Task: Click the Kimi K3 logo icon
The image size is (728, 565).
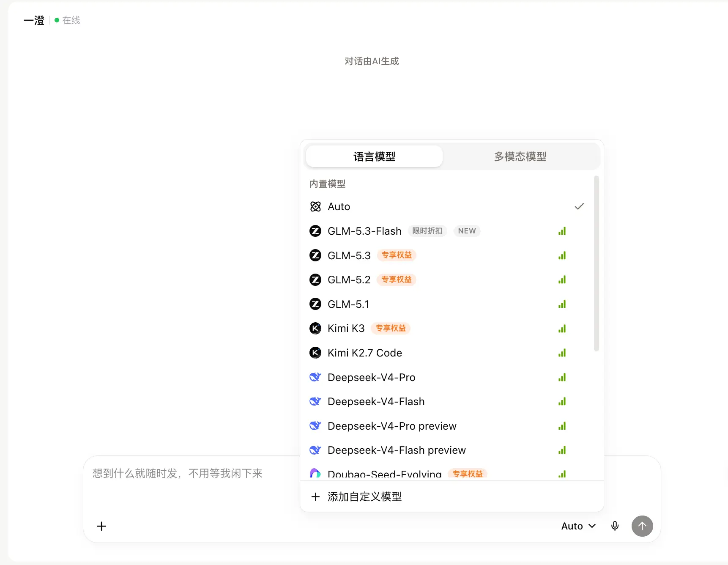Action: point(315,328)
